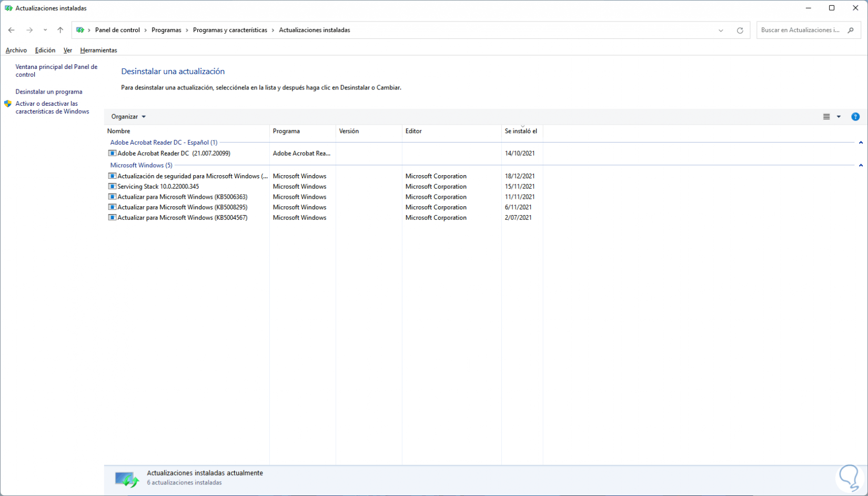The image size is (868, 496).
Task: Open Ventana principal del Panel de control
Action: (56, 70)
